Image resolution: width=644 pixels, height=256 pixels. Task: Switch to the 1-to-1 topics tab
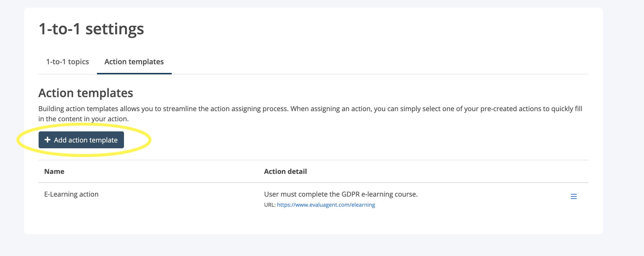[x=67, y=62]
